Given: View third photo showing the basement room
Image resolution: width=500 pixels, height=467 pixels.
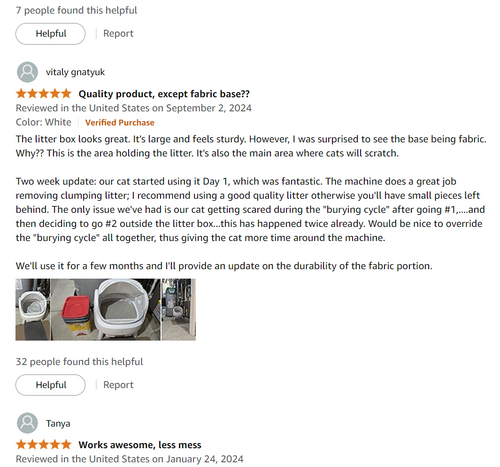Looking at the screenshot, I should click(x=179, y=310).
